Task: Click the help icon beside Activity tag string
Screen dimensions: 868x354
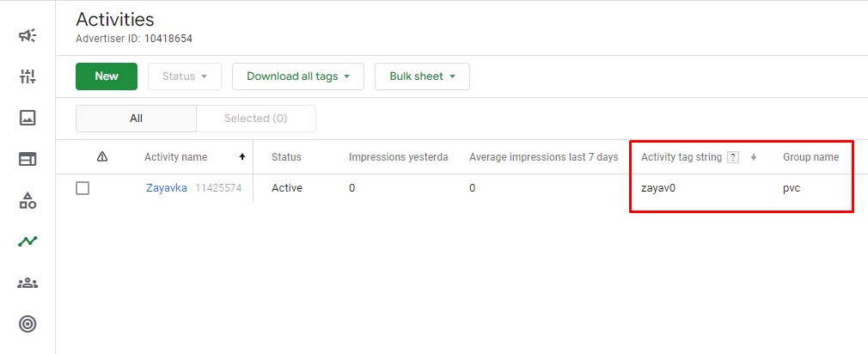Action: pyautogui.click(x=733, y=157)
